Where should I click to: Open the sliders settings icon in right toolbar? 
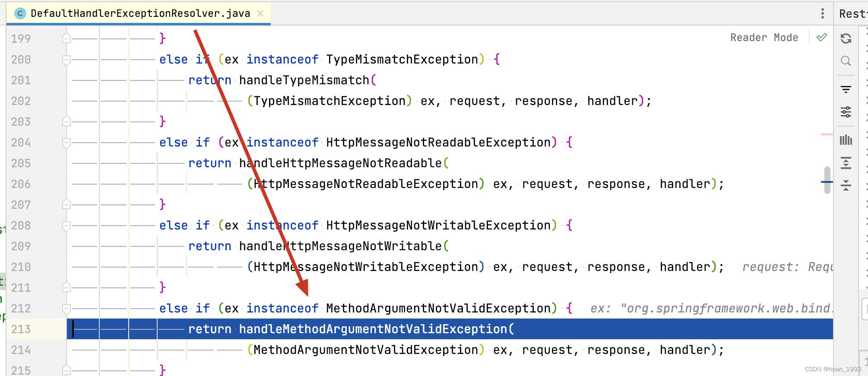pos(846,112)
